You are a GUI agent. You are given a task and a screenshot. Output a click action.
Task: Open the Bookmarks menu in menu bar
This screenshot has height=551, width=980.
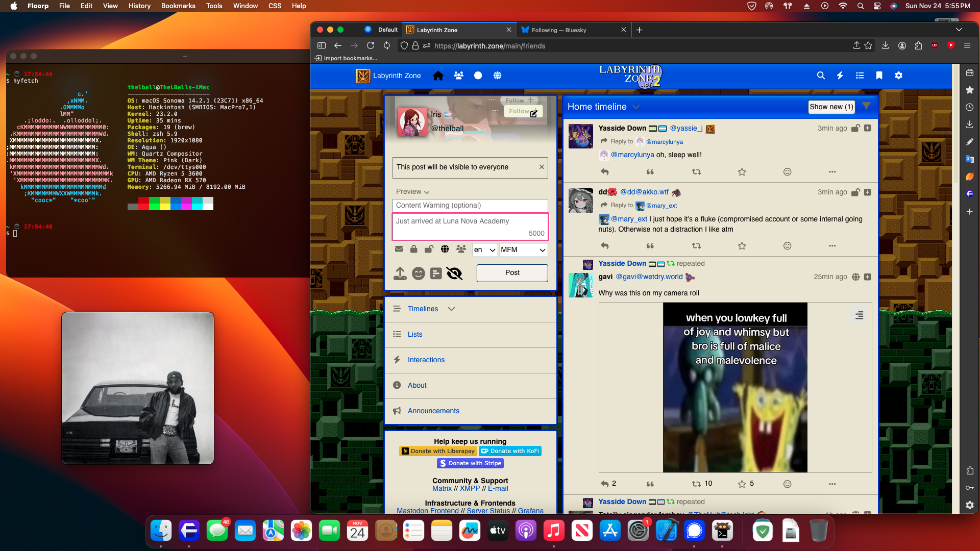point(178,6)
